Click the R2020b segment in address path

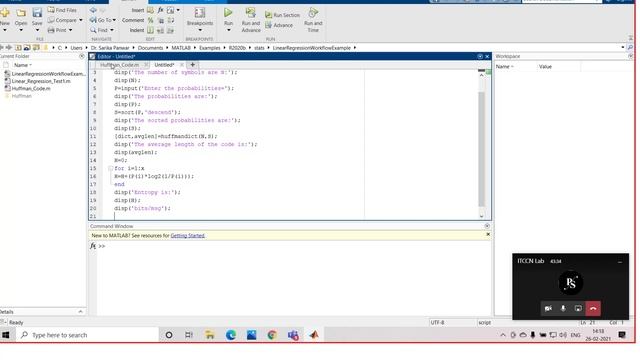[237, 48]
